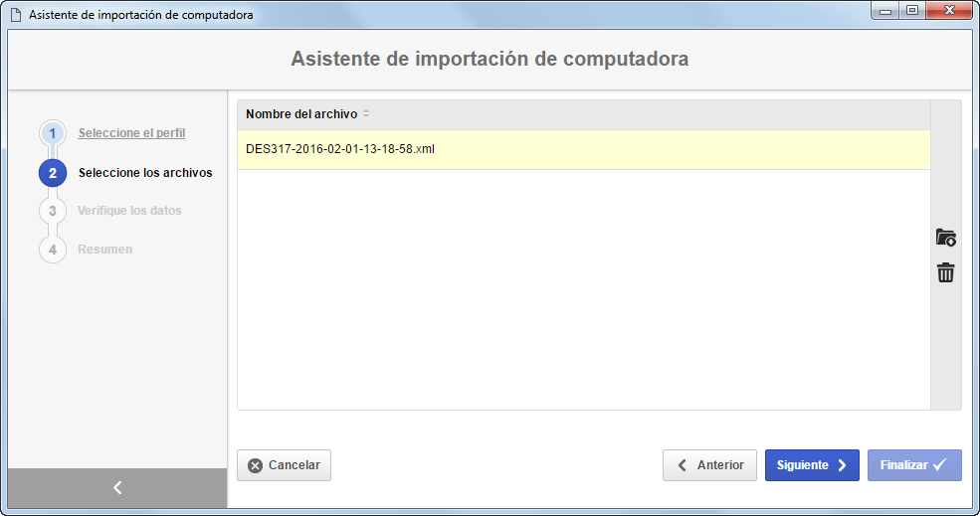Click Nombre del archivo column header
This screenshot has height=516, width=980.
(584, 114)
